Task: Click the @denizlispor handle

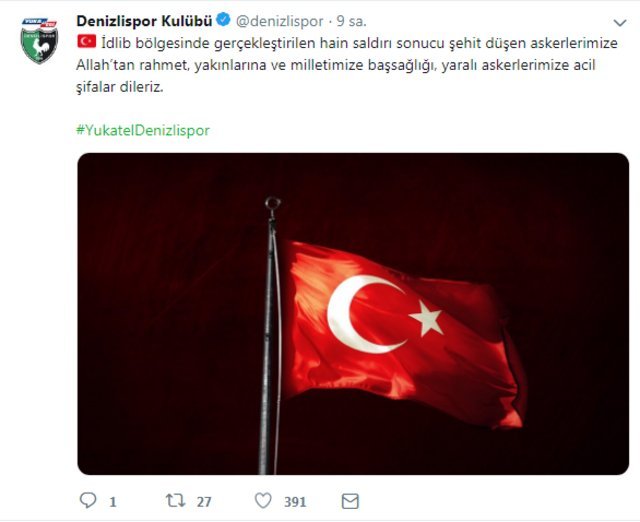Action: coord(280,21)
